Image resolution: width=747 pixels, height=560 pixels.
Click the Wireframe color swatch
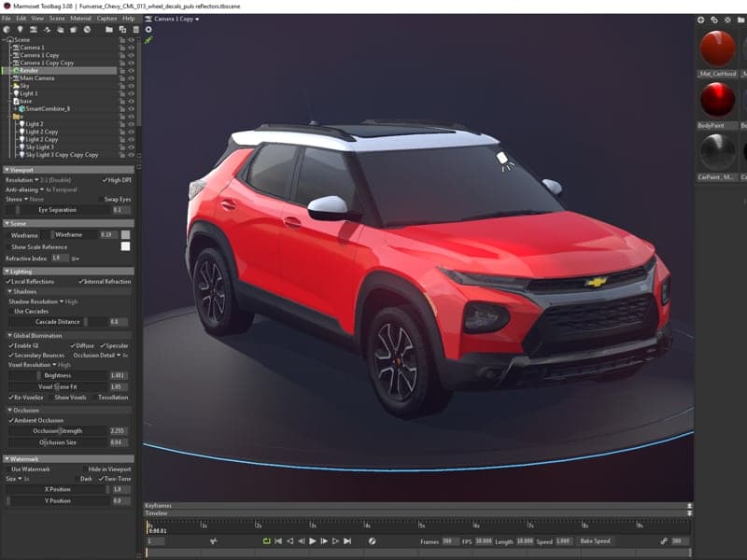[x=125, y=235]
